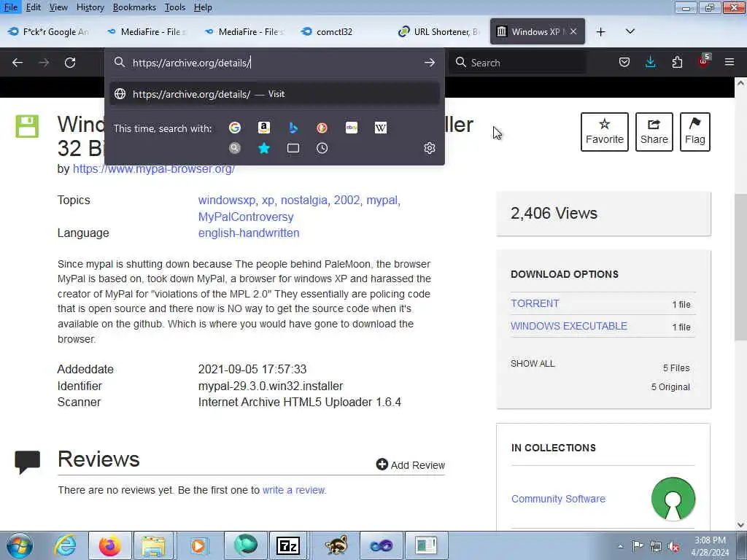Search this time with DuckDuckGo
This screenshot has height=560, width=747.
(322, 128)
